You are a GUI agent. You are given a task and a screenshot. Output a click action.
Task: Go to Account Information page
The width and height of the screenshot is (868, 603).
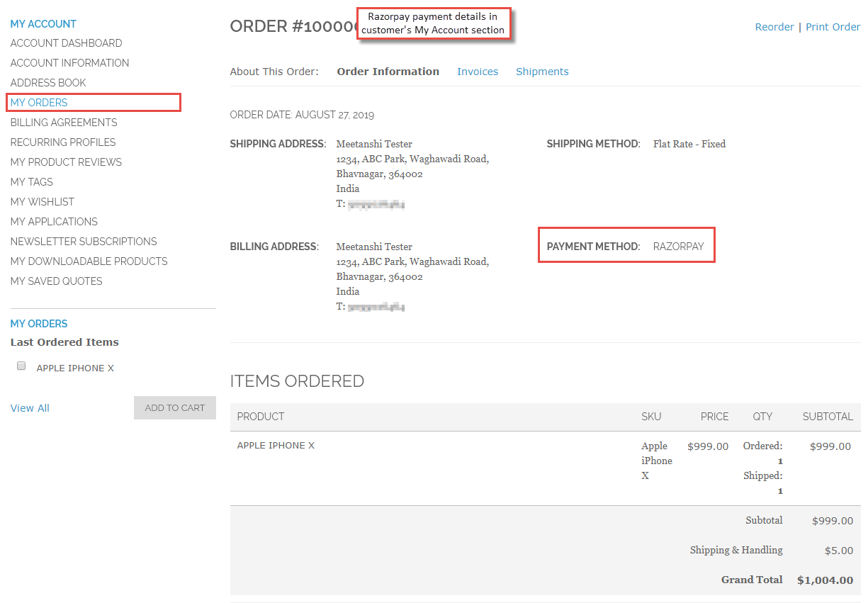click(69, 63)
